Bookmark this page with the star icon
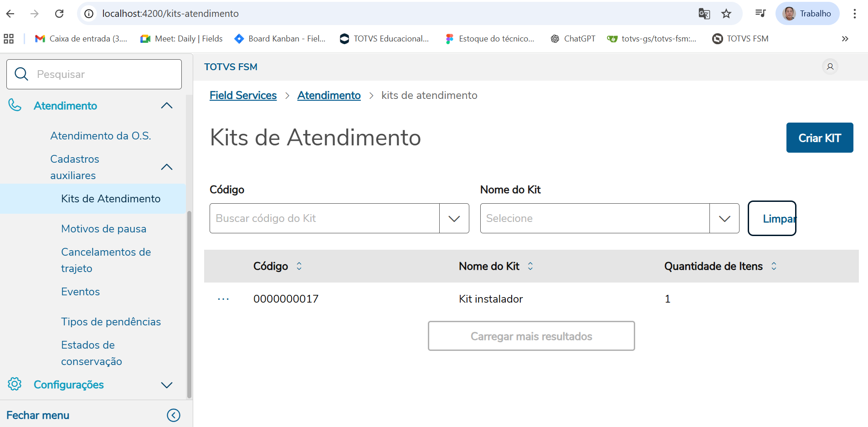The image size is (868, 427). [x=726, y=14]
